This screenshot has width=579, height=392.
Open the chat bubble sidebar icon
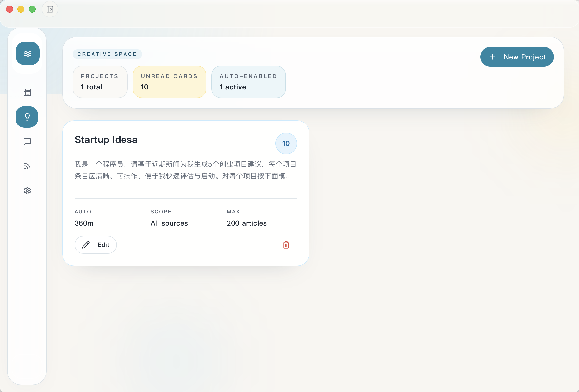[27, 141]
